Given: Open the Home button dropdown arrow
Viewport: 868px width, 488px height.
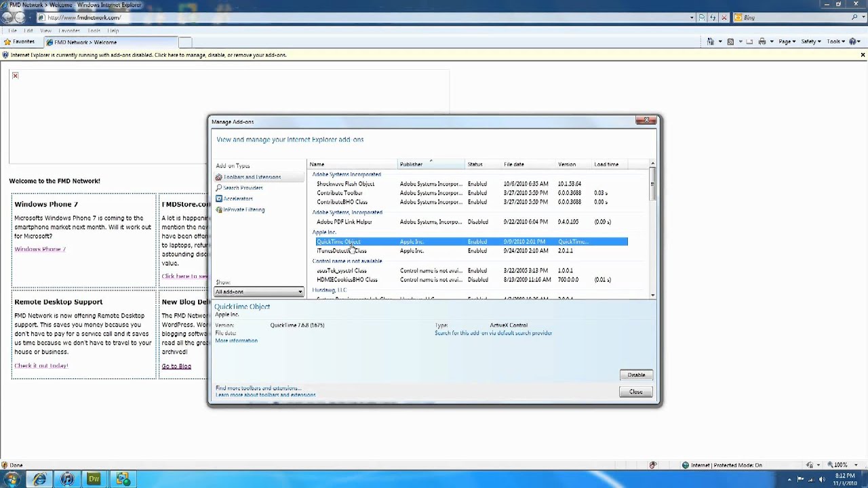Looking at the screenshot, I should click(719, 41).
